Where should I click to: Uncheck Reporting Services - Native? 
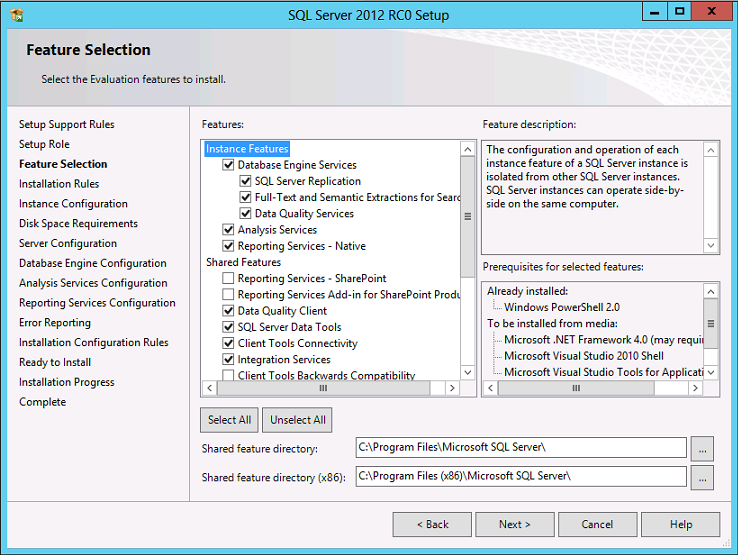(228, 246)
